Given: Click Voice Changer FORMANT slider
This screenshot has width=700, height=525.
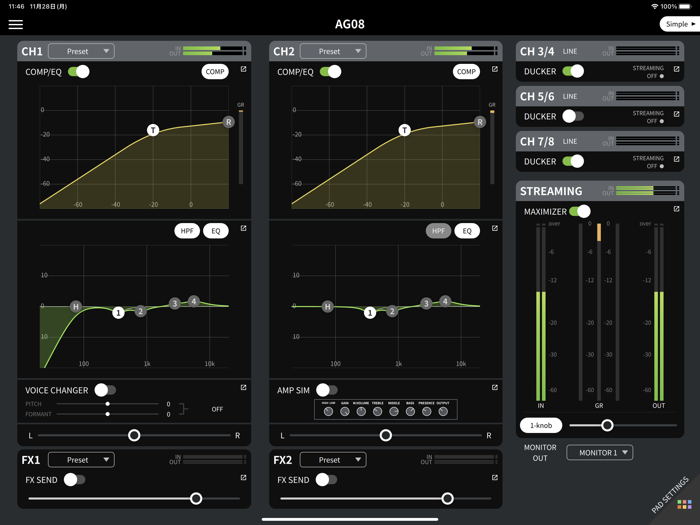Looking at the screenshot, I should click(108, 414).
